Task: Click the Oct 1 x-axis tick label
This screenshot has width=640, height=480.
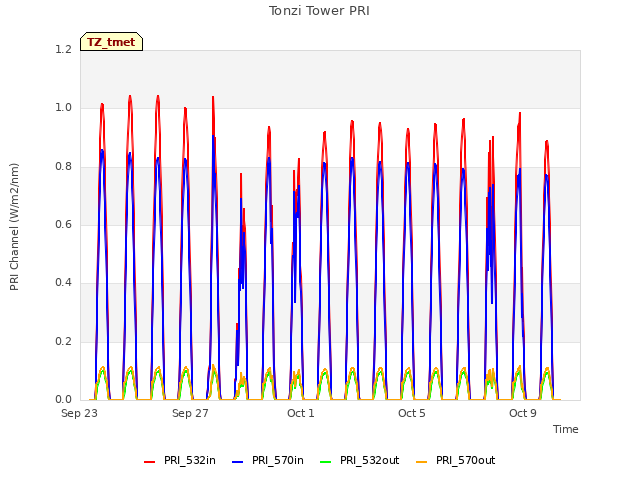Action: (301, 413)
